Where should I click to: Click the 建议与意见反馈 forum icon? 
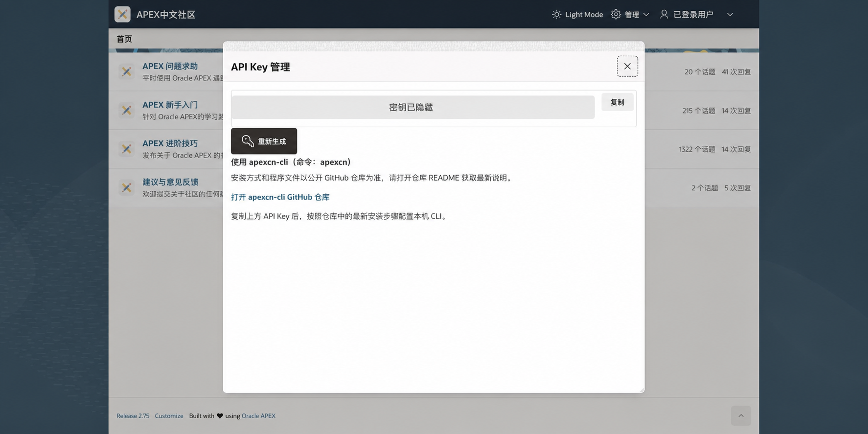click(127, 187)
